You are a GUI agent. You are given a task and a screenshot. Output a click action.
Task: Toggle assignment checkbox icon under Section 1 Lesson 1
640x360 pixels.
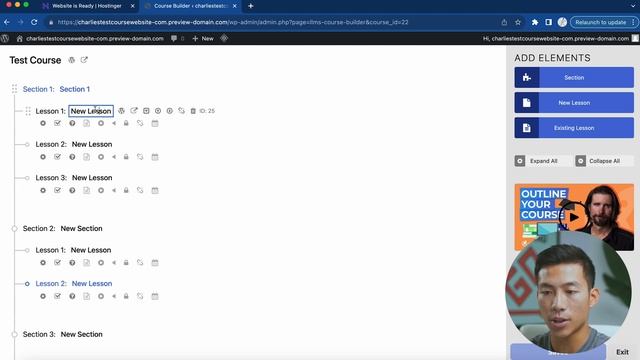pos(57,123)
